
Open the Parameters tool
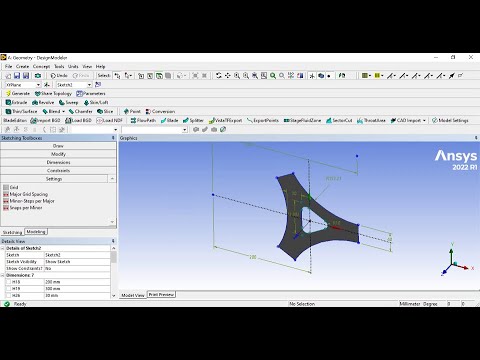point(91,94)
